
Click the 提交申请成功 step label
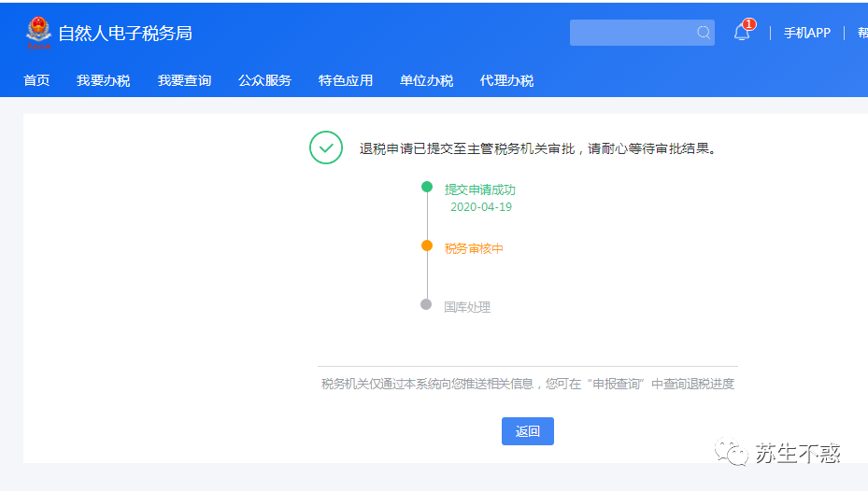point(480,189)
